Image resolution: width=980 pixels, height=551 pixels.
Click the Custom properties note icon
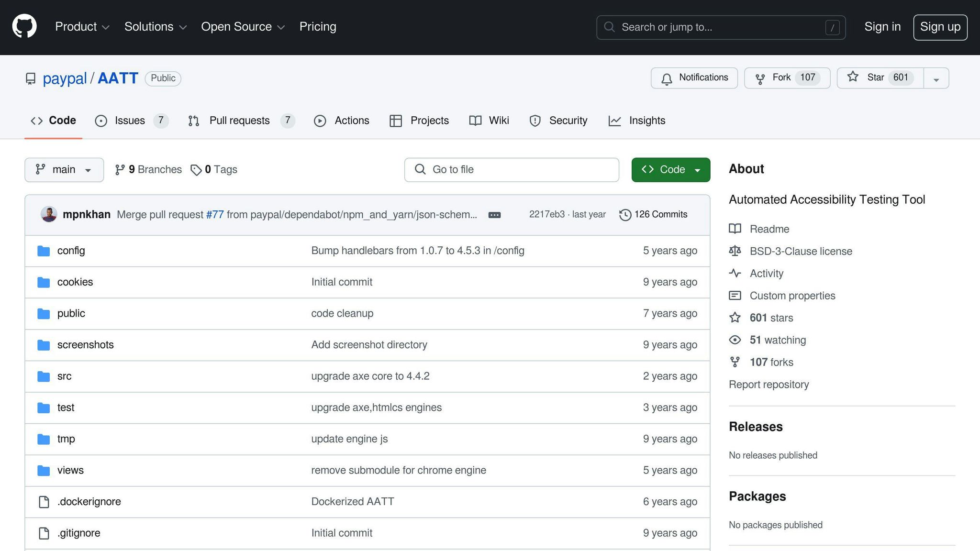point(735,296)
